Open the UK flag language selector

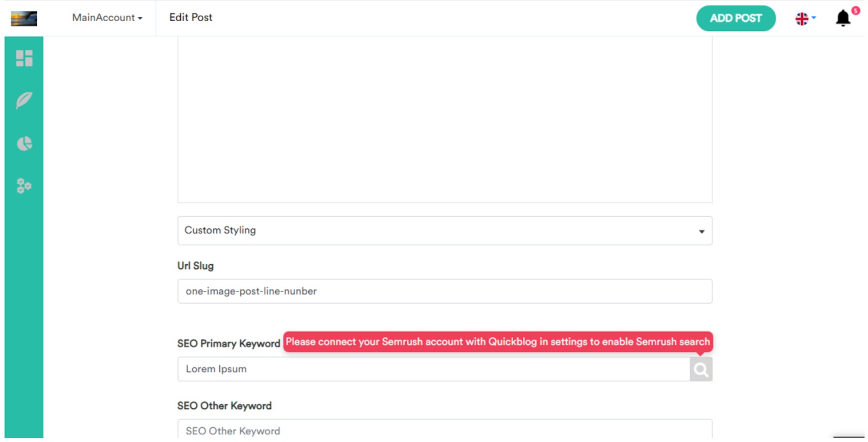(805, 18)
